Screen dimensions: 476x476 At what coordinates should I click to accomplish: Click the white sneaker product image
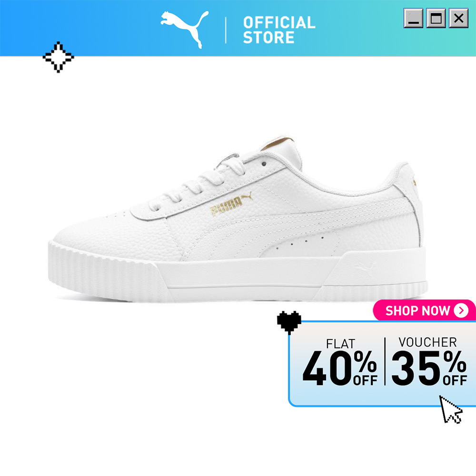pyautogui.click(x=238, y=219)
